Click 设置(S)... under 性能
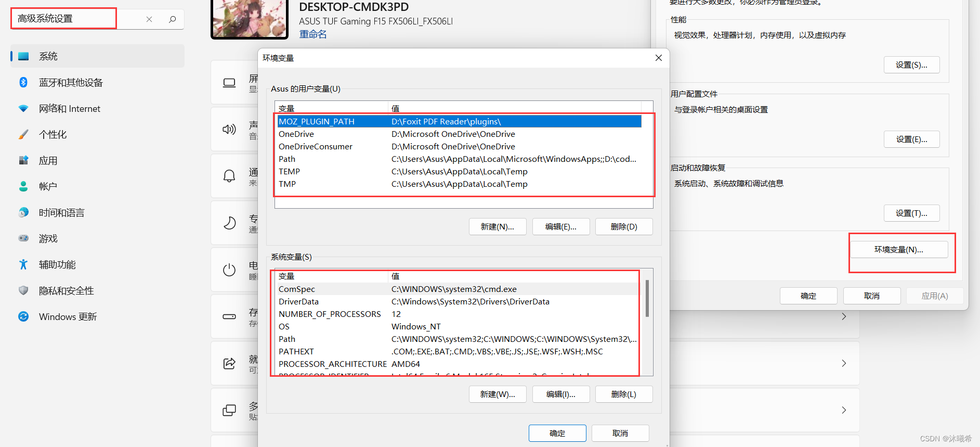The image size is (980, 447). point(912,65)
